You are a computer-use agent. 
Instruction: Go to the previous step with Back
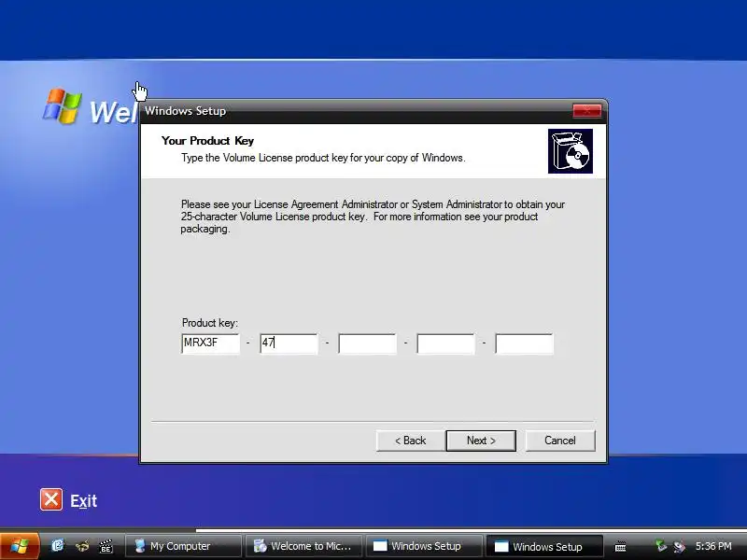tap(410, 441)
